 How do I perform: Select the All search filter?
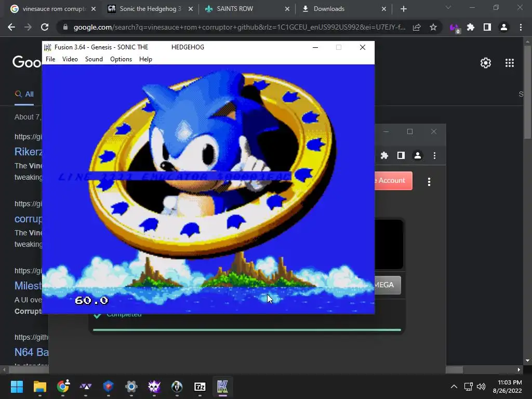[x=24, y=95]
